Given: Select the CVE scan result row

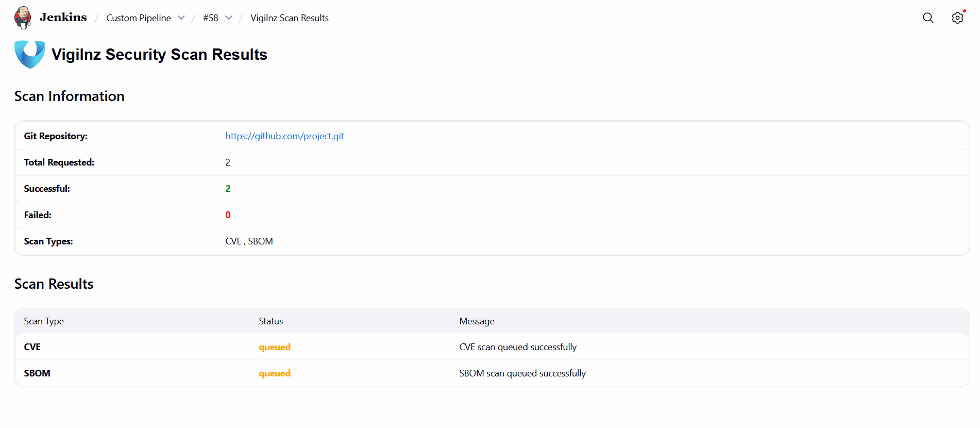Looking at the screenshot, I should (32, 347).
